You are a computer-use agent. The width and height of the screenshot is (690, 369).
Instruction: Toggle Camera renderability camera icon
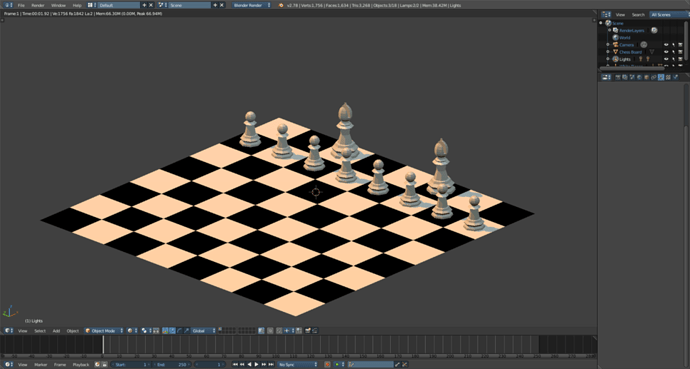(680, 45)
